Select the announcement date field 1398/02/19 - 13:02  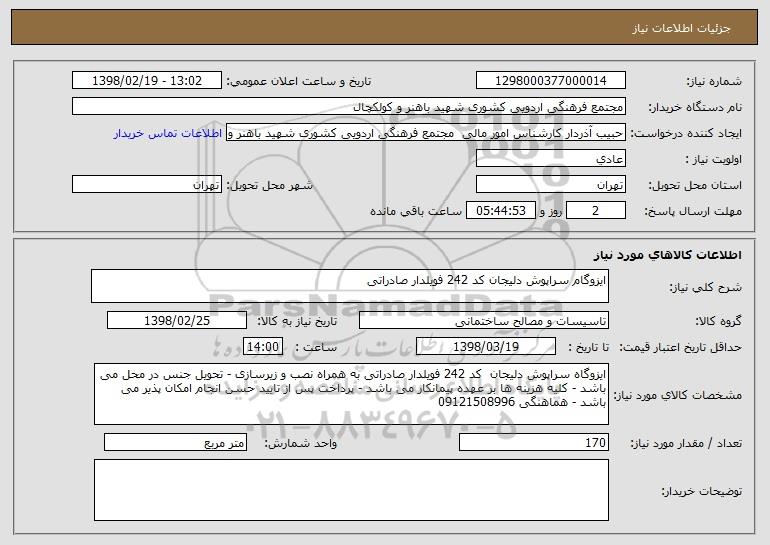[147, 81]
